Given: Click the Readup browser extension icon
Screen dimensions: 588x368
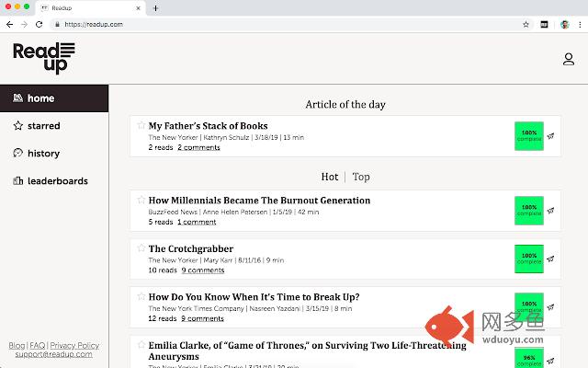Looking at the screenshot, I should tap(544, 25).
